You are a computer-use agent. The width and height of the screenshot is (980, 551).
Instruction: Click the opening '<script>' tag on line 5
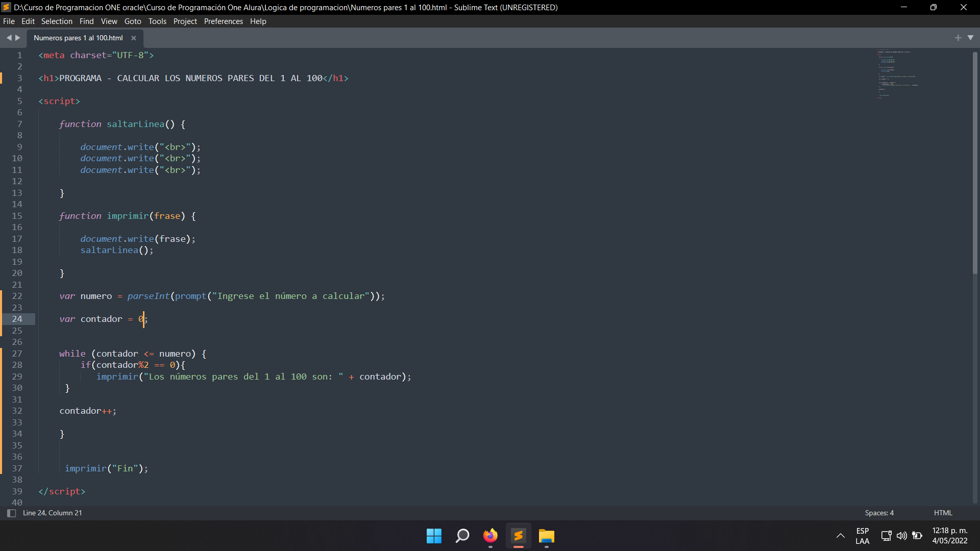click(x=59, y=101)
